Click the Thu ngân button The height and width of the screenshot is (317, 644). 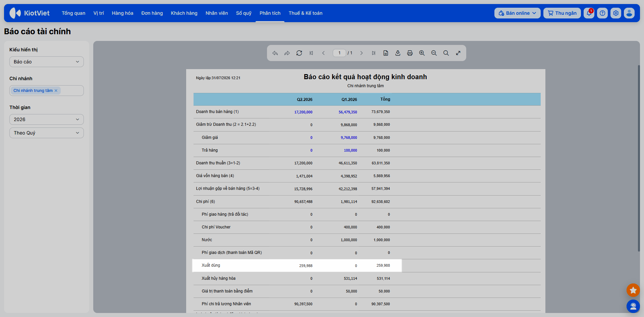[562, 13]
